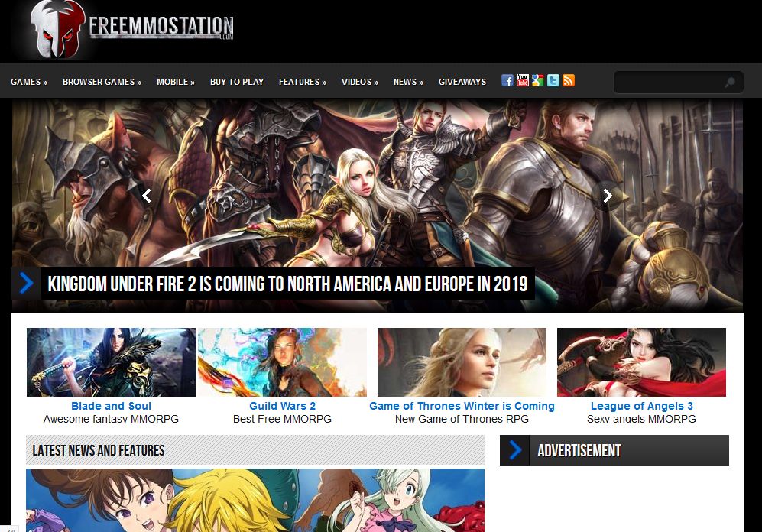
Task: Click the Guild Wars 2 thumbnail image
Action: pyautogui.click(x=282, y=362)
